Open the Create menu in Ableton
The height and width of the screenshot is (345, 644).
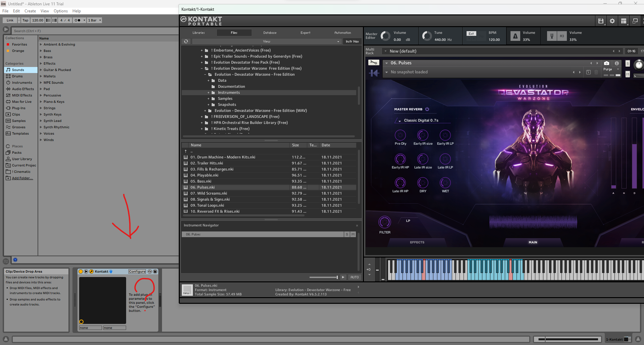30,11
